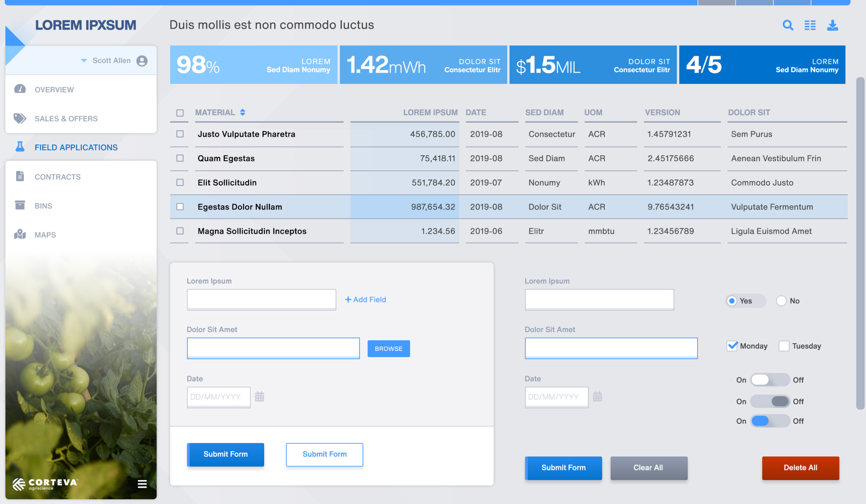Flip the first white On/Off switch
The width and height of the screenshot is (866, 504).
pos(770,380)
